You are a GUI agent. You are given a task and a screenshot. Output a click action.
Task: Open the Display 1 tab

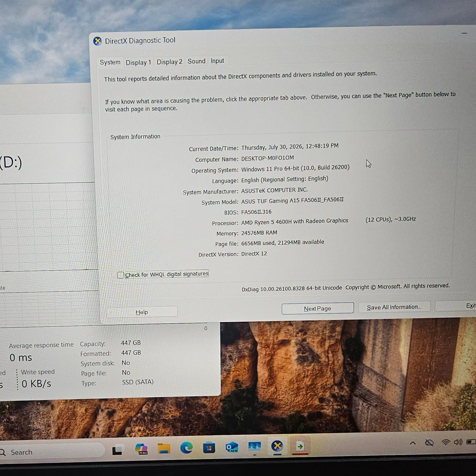click(x=138, y=62)
